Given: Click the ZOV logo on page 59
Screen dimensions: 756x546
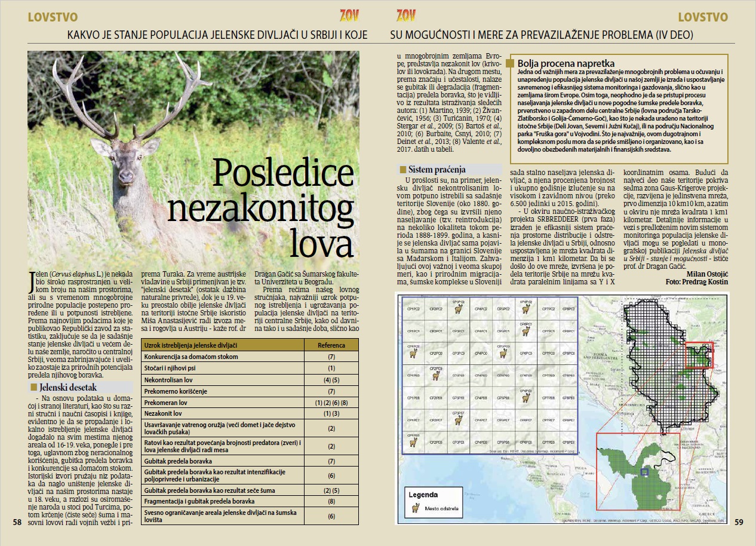Looking at the screenshot, I should click(x=406, y=16).
